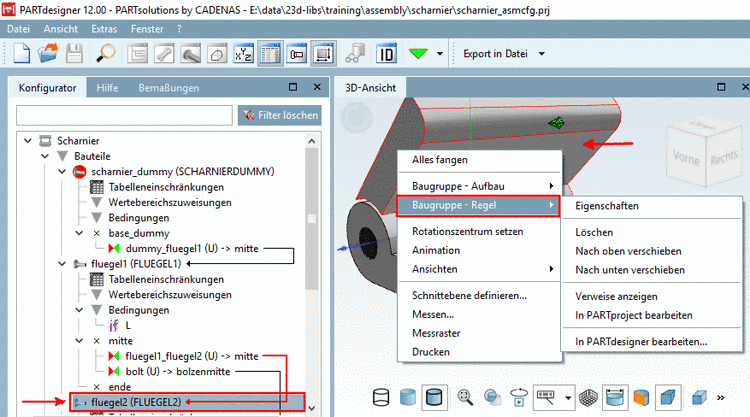Expand the 3D toolbar overflow chevron

(721, 397)
